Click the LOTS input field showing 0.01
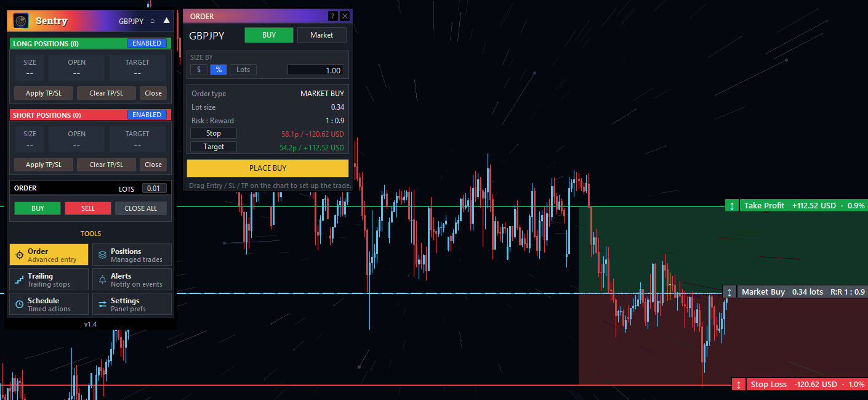 [154, 189]
